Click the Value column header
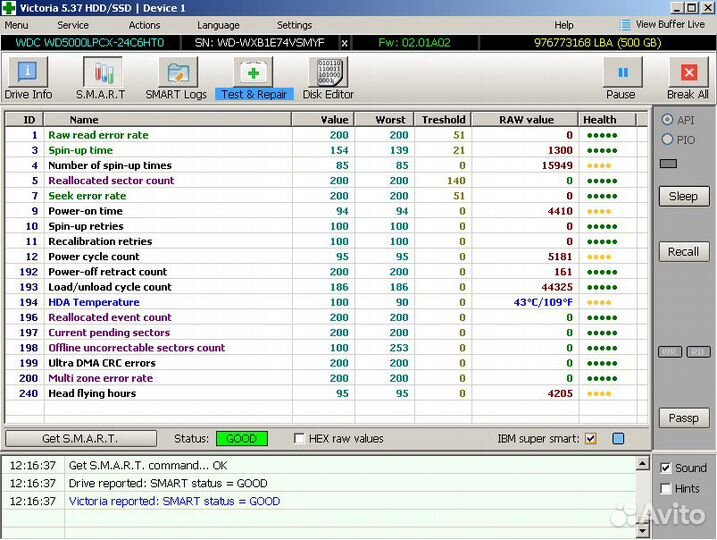 point(323,120)
